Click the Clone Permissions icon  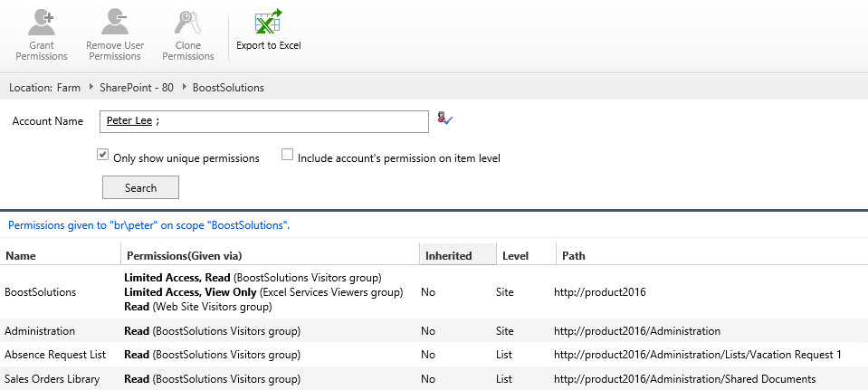pyautogui.click(x=188, y=22)
